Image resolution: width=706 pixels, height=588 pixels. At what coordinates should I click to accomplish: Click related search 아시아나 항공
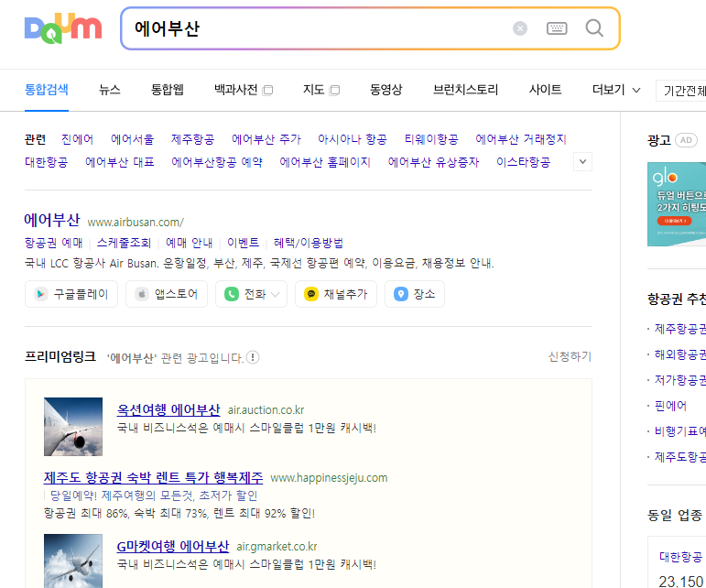[x=353, y=139]
